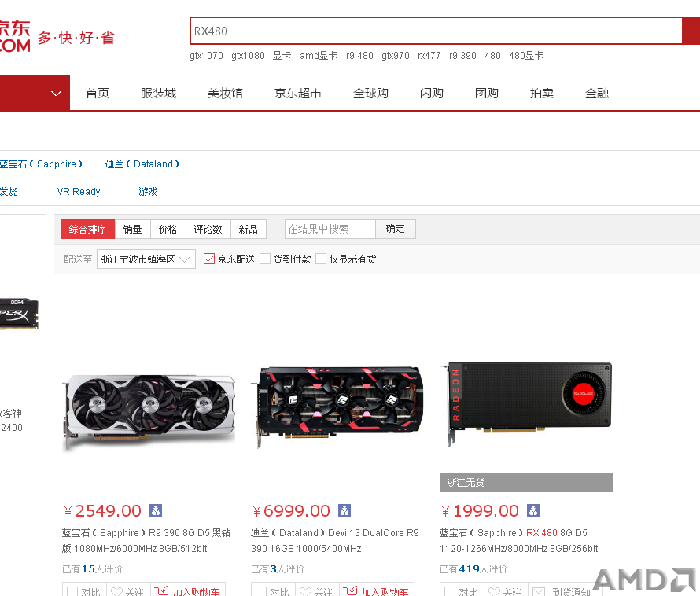Viewport: 700px width, 596px height.
Task: Open 团购 navigation item
Action: (x=487, y=94)
